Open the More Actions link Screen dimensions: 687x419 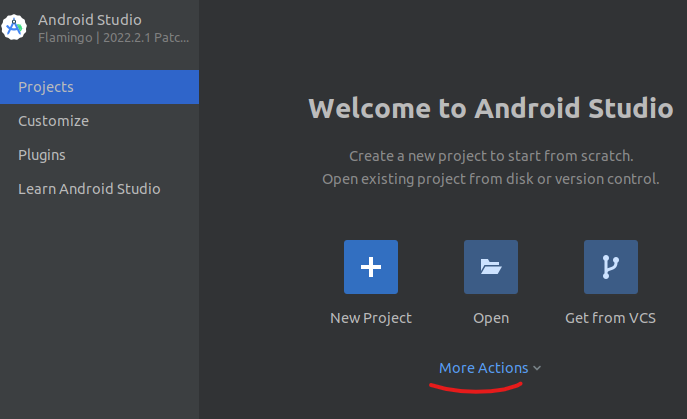click(483, 368)
